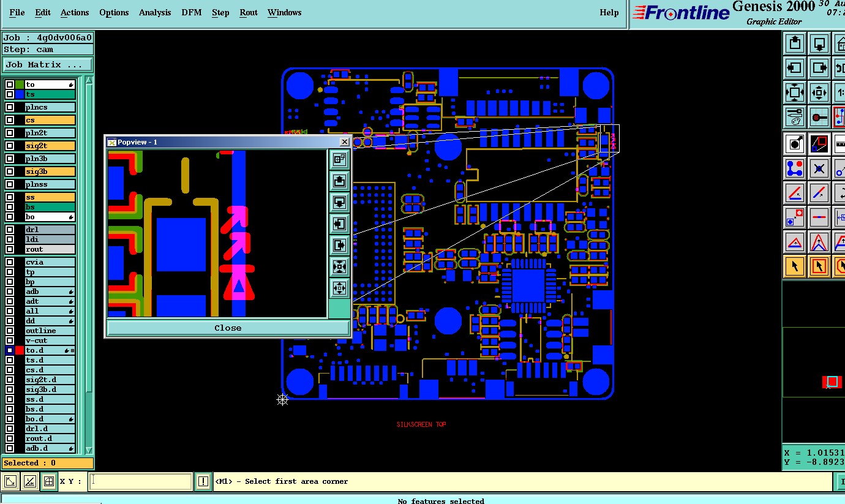Click the connected blue-red nodes tool icon
Image resolution: width=845 pixels, height=504 pixels.
click(x=795, y=168)
